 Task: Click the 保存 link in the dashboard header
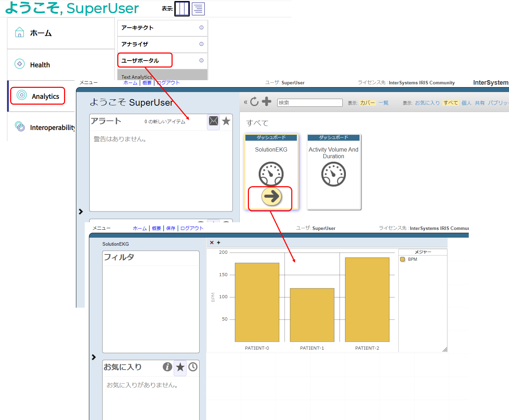coord(170,228)
